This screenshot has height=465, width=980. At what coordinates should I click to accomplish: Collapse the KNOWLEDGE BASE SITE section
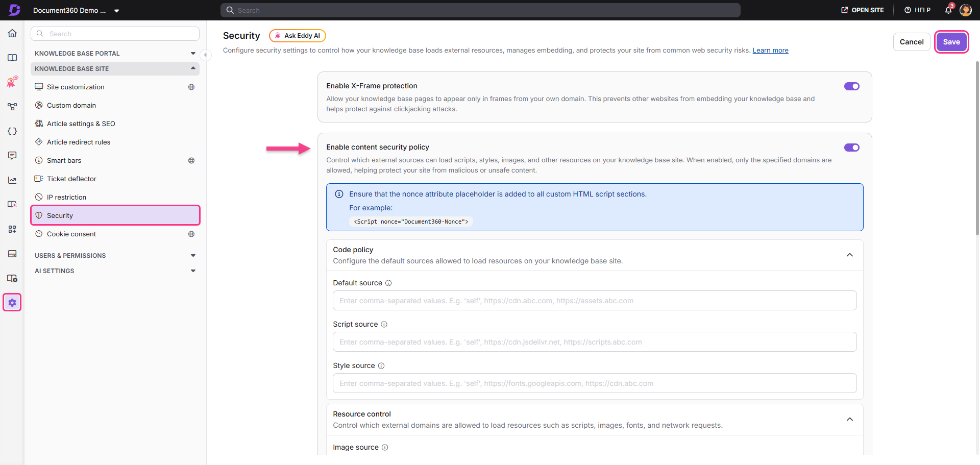[193, 68]
